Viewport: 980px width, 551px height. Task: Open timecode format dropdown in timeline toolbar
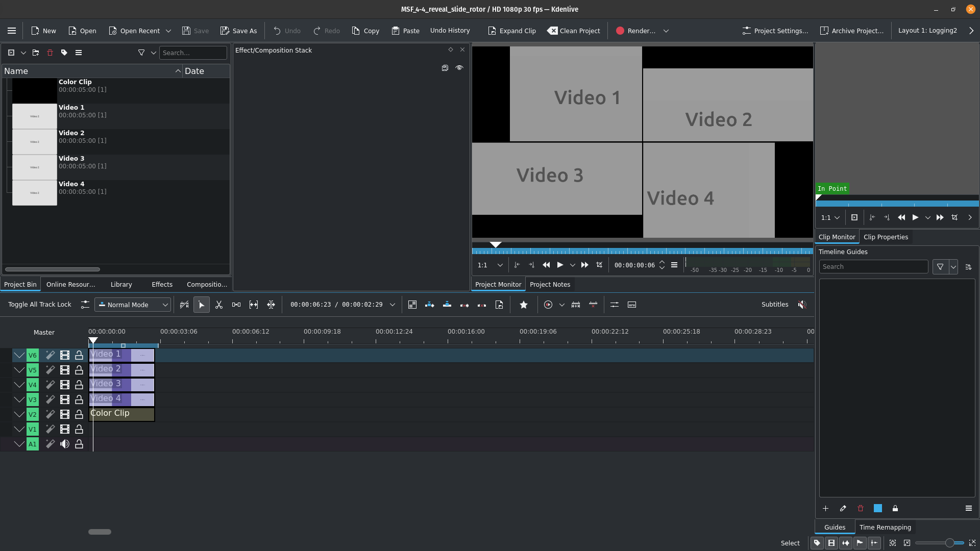pos(393,305)
